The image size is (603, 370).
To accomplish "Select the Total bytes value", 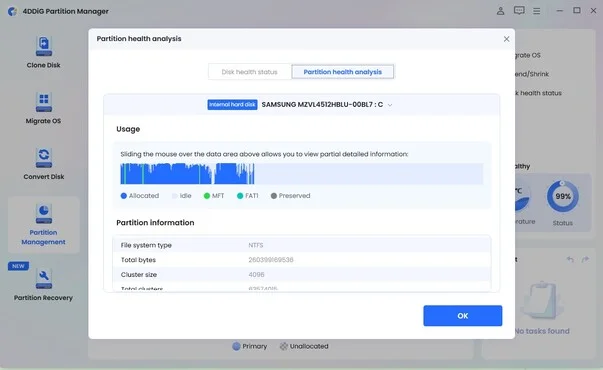I will click(271, 260).
